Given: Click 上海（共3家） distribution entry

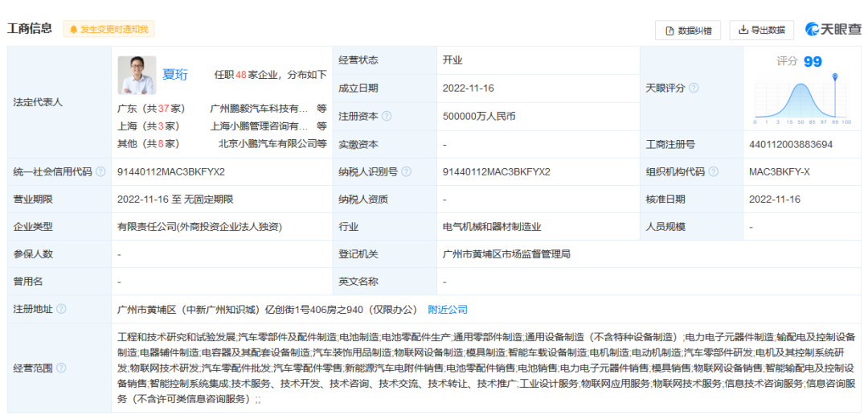Looking at the screenshot, I should tap(149, 126).
